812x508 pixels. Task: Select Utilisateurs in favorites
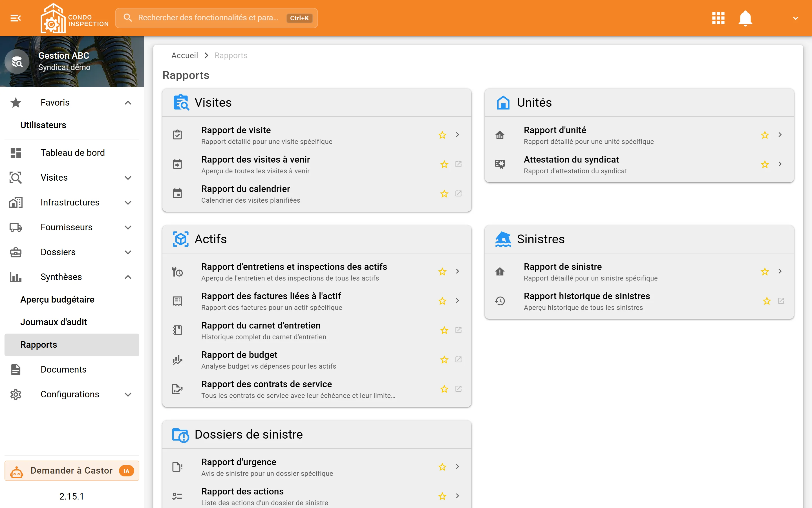point(72,125)
